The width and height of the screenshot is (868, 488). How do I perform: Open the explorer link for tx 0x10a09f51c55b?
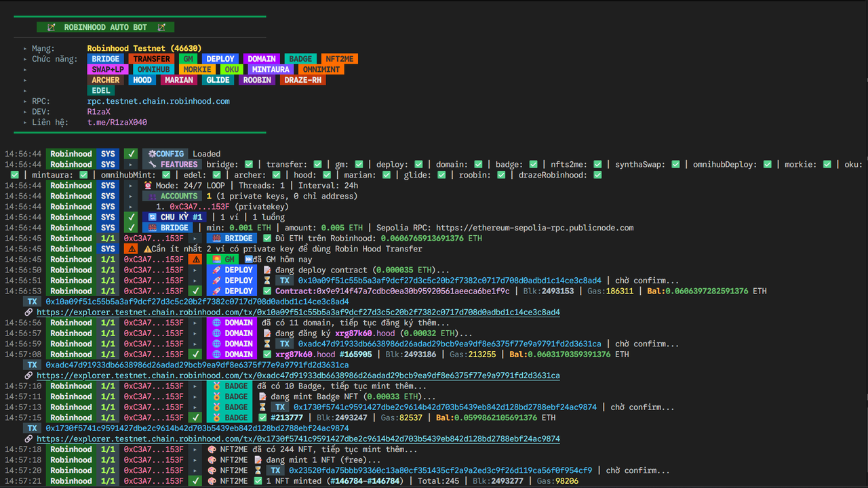click(x=298, y=312)
